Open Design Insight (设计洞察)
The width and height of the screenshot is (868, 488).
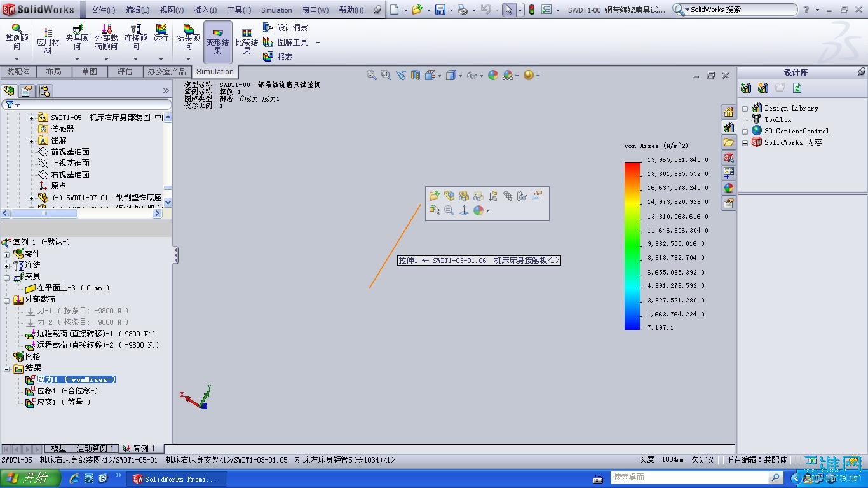pyautogui.click(x=285, y=28)
